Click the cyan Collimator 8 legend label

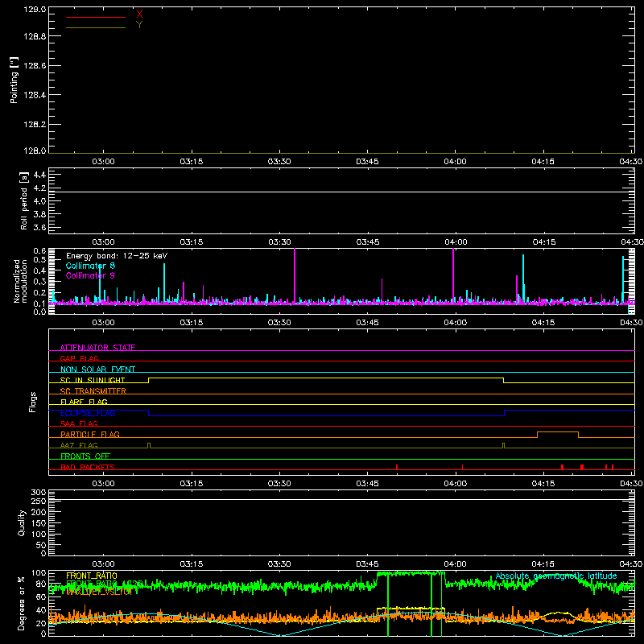[90, 266]
